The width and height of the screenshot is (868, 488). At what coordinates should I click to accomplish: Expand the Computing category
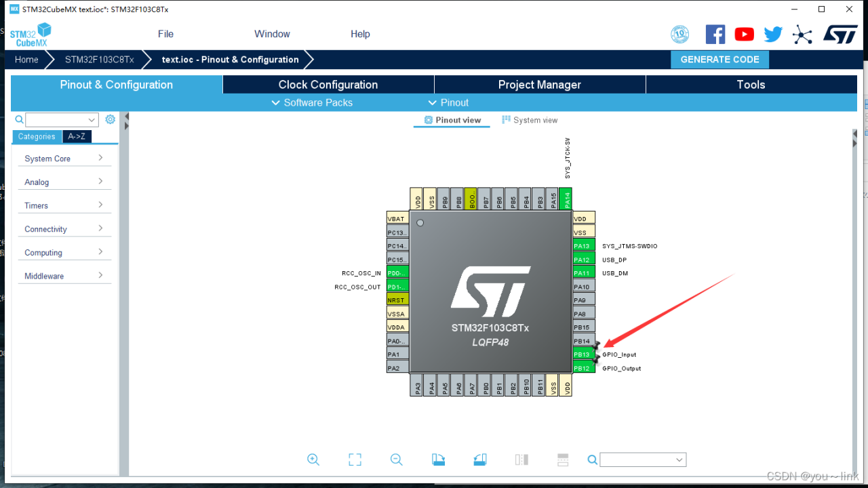click(x=64, y=252)
